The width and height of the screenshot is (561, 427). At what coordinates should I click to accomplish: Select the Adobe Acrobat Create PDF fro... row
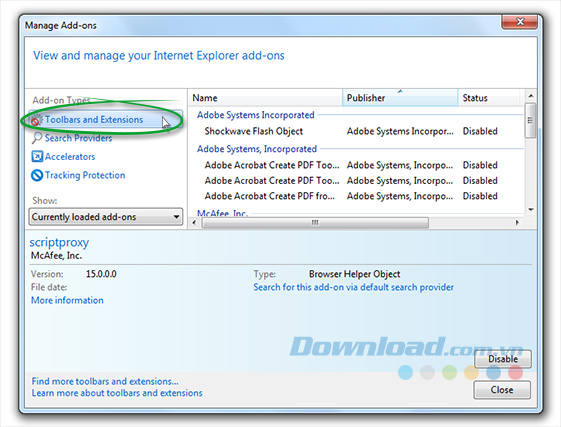point(356,196)
